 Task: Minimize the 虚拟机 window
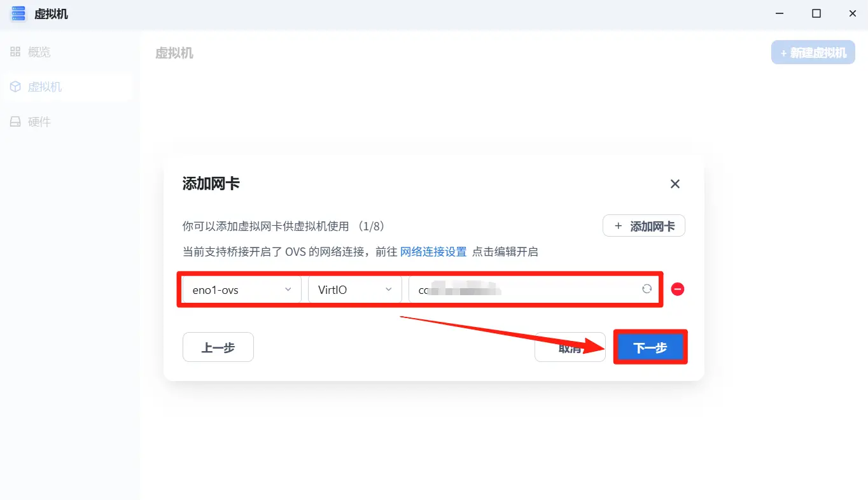(780, 14)
